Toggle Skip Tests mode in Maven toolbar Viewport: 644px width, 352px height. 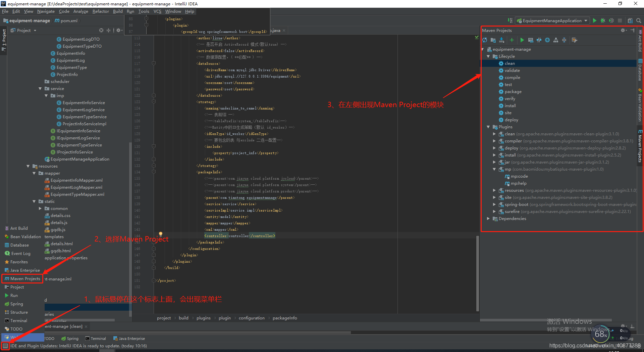click(547, 40)
